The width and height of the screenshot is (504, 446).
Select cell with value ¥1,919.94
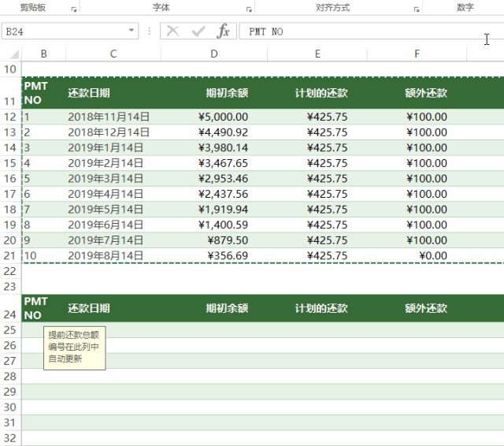tap(214, 210)
